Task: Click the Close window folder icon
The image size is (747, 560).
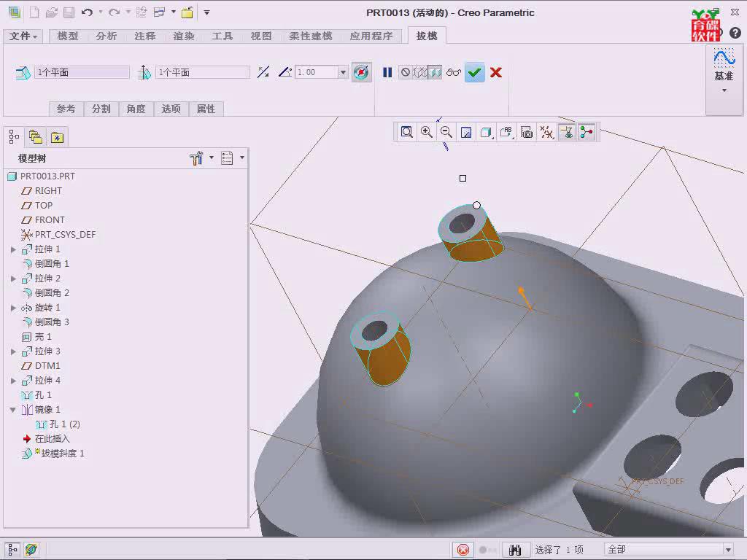Action: 187,12
